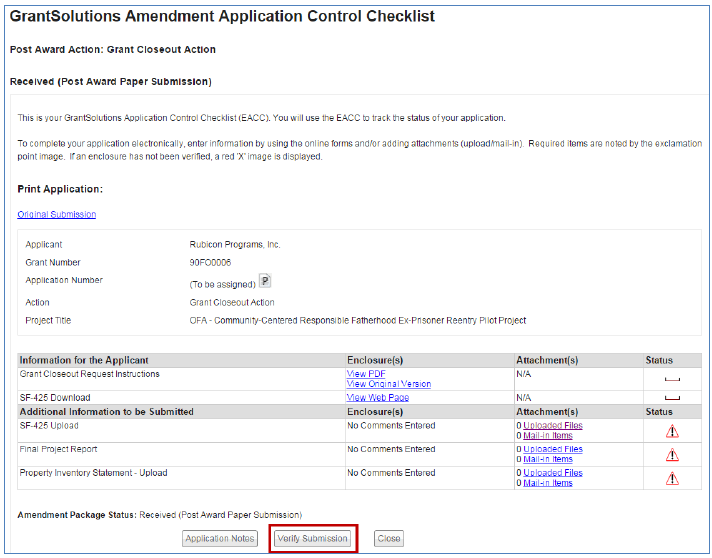Click the status box for SF-425 Download

672,397
